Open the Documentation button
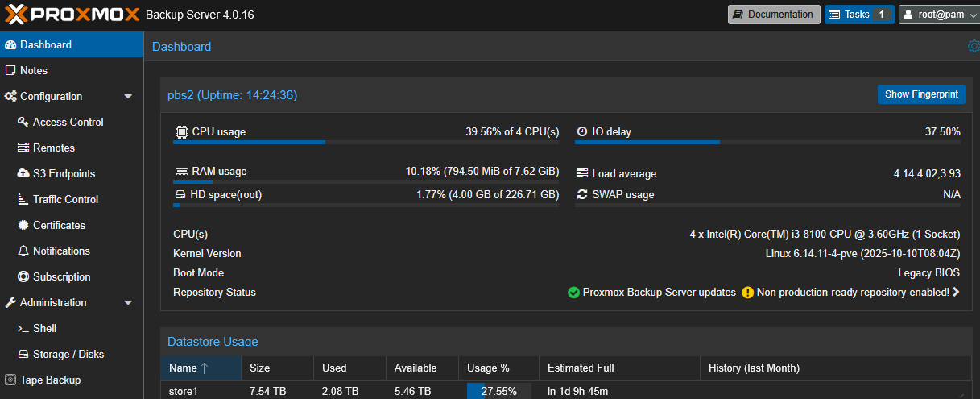This screenshot has height=399, width=980. click(774, 15)
